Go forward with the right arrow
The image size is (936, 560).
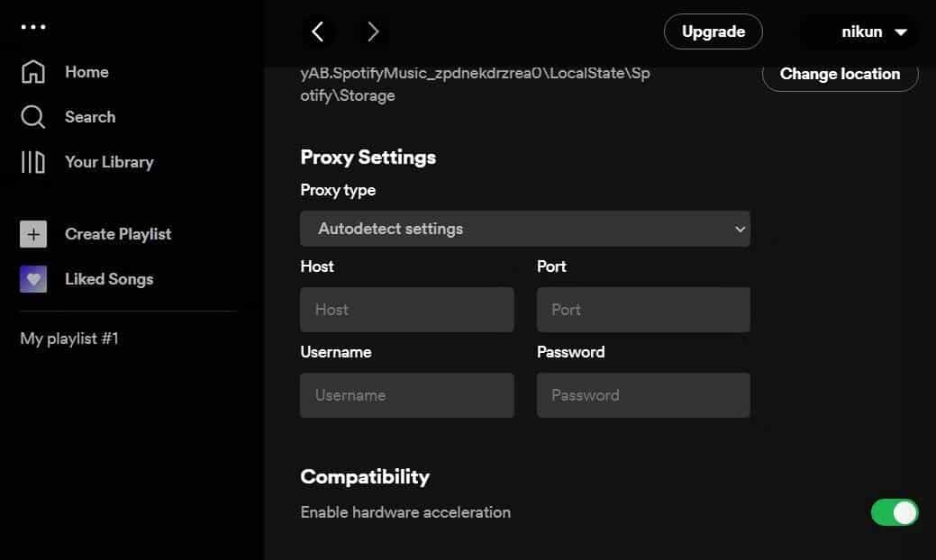click(373, 32)
